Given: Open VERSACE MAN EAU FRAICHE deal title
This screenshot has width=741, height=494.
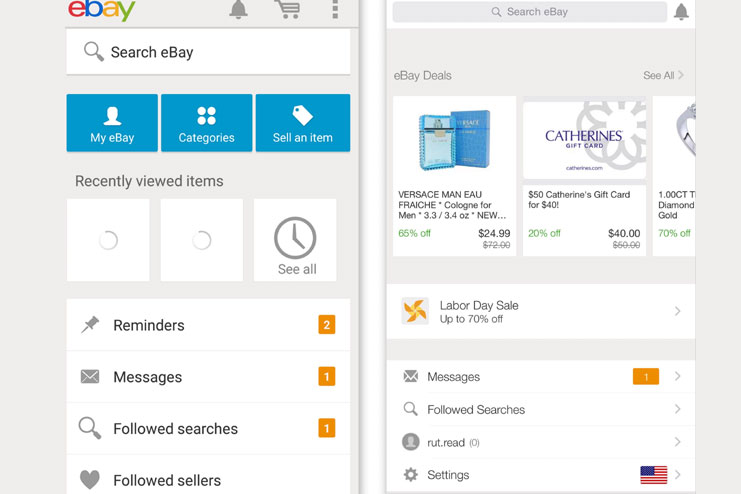Looking at the screenshot, I should (x=452, y=205).
